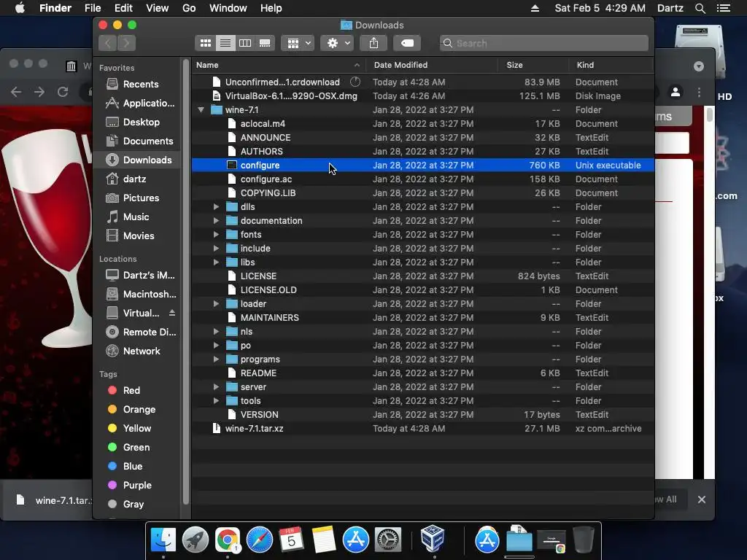Open Music in the sidebar
747x560 pixels.
pos(138,217)
